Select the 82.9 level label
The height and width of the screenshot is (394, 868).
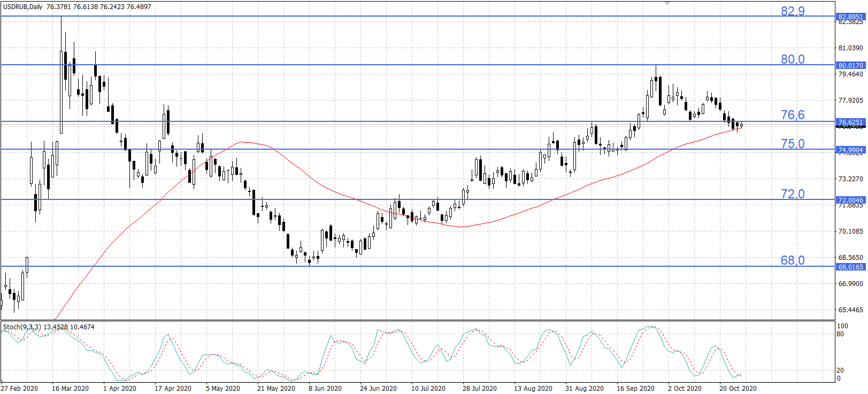[793, 11]
